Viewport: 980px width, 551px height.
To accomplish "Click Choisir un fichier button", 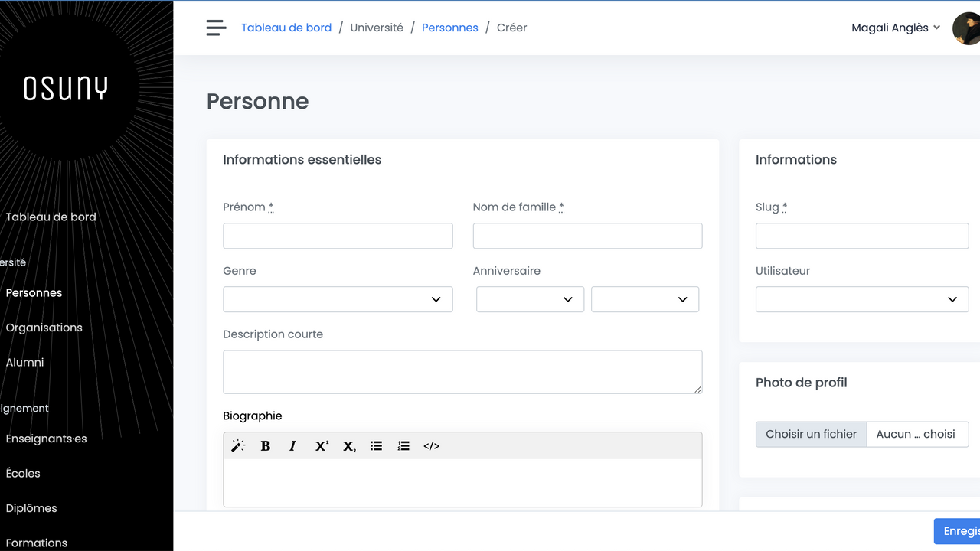I will 811,434.
